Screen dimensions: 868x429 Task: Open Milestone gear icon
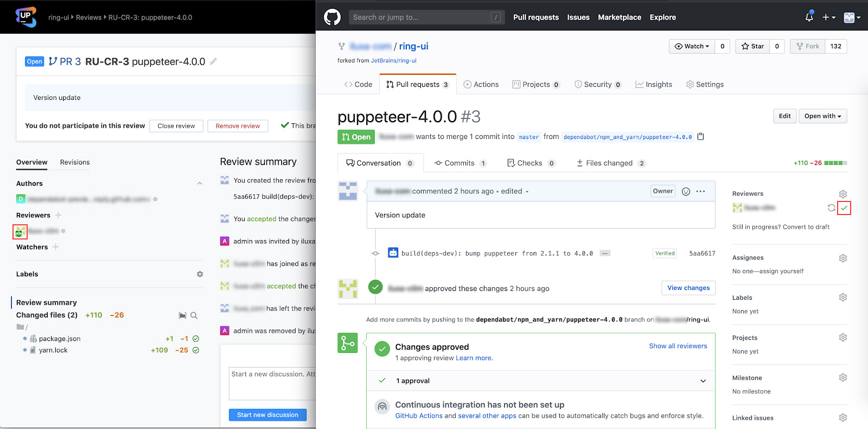(x=843, y=377)
